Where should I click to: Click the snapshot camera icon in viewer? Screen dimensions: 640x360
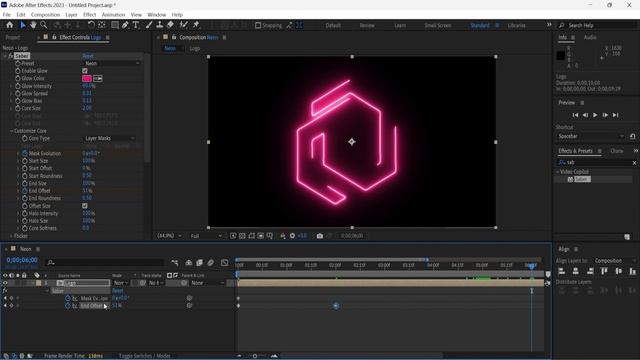click(320, 236)
